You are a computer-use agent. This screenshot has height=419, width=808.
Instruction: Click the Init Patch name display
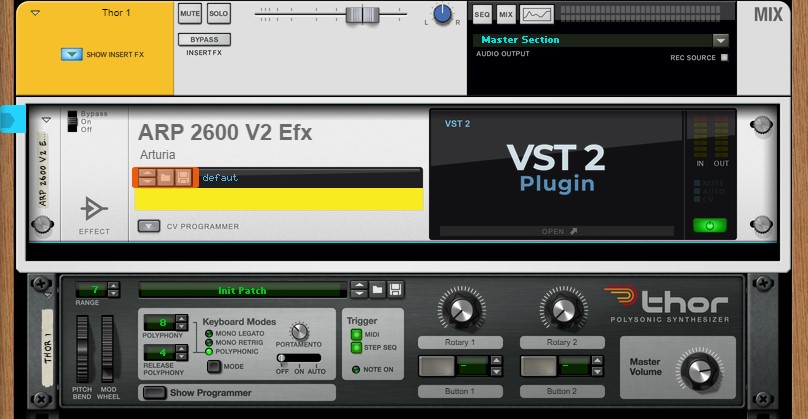click(x=242, y=290)
